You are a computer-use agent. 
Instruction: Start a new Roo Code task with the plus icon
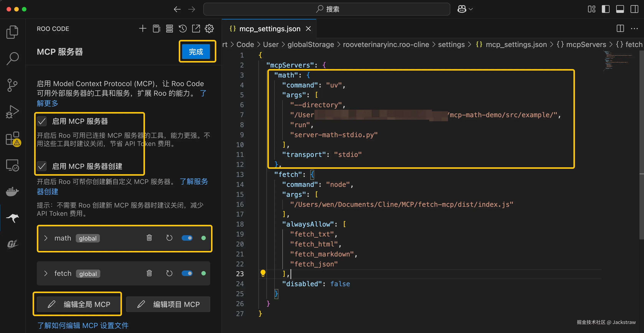point(142,29)
